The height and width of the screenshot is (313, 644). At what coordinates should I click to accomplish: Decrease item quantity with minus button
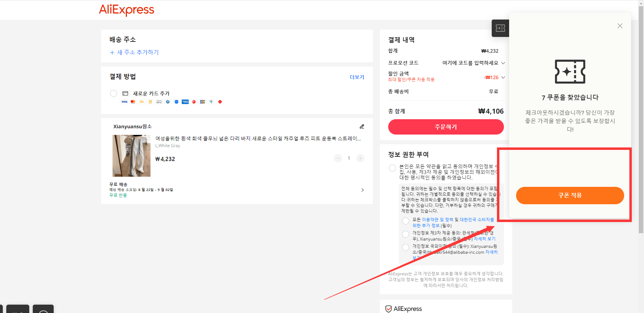click(x=338, y=158)
